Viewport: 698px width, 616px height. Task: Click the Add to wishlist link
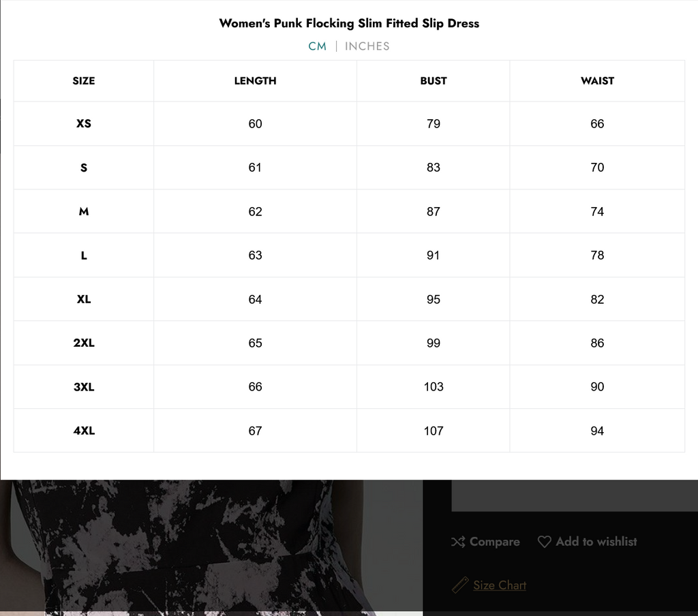tap(596, 542)
